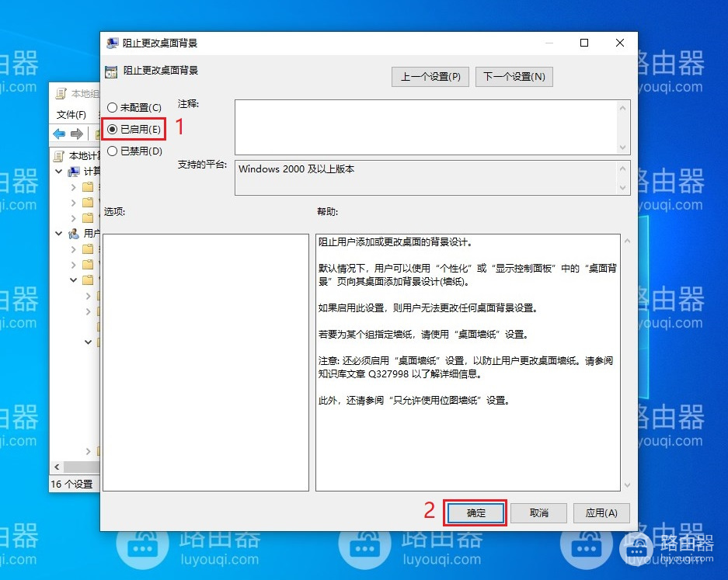Click the empty 选项 options pane

point(206,363)
